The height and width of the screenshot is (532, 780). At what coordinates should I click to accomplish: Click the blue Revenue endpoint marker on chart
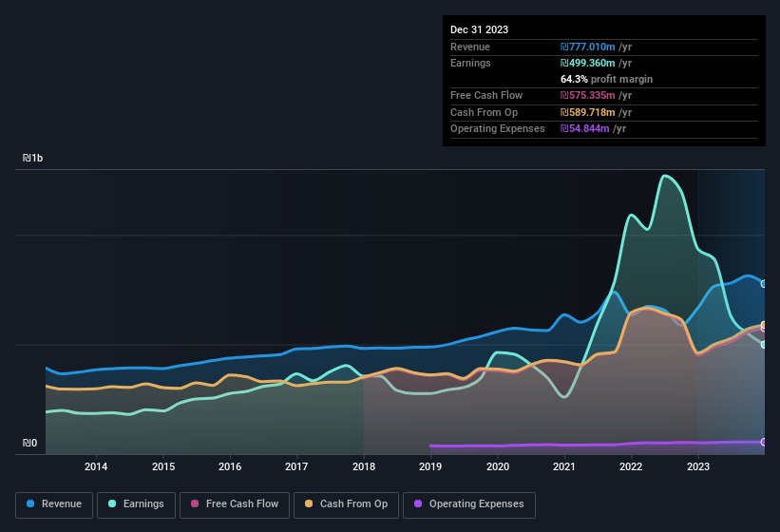pos(764,283)
